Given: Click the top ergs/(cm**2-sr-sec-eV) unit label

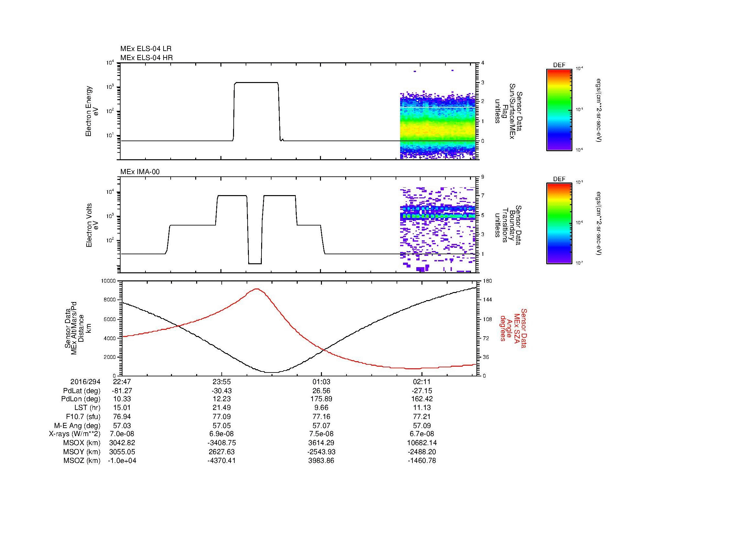Looking at the screenshot, I should pos(599,110).
